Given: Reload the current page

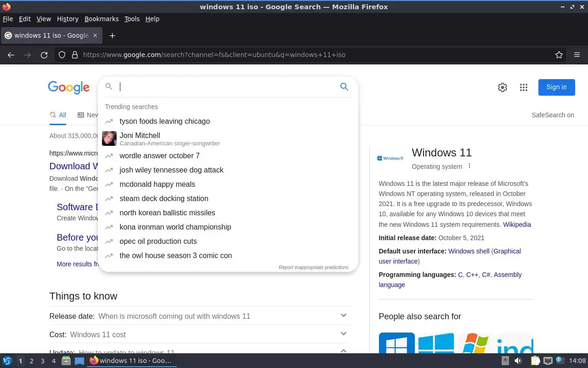Looking at the screenshot, I should tap(44, 55).
